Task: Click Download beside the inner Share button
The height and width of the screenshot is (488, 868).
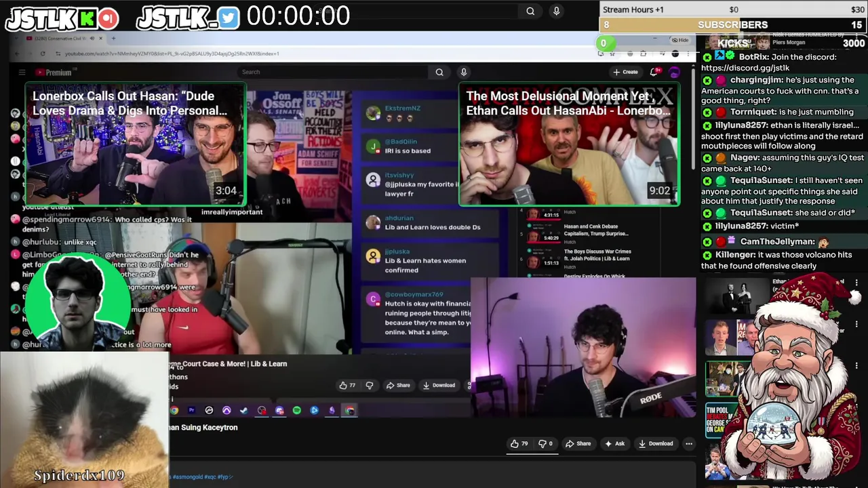Action: 439,385
